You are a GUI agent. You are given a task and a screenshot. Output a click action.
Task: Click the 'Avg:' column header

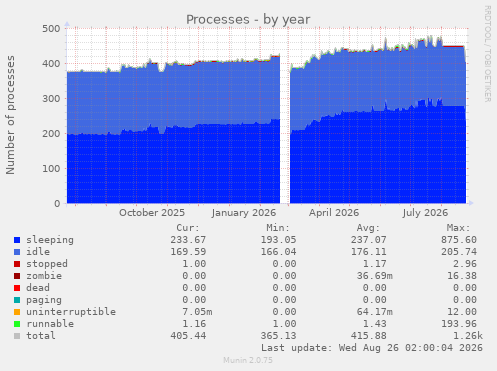tap(368, 228)
